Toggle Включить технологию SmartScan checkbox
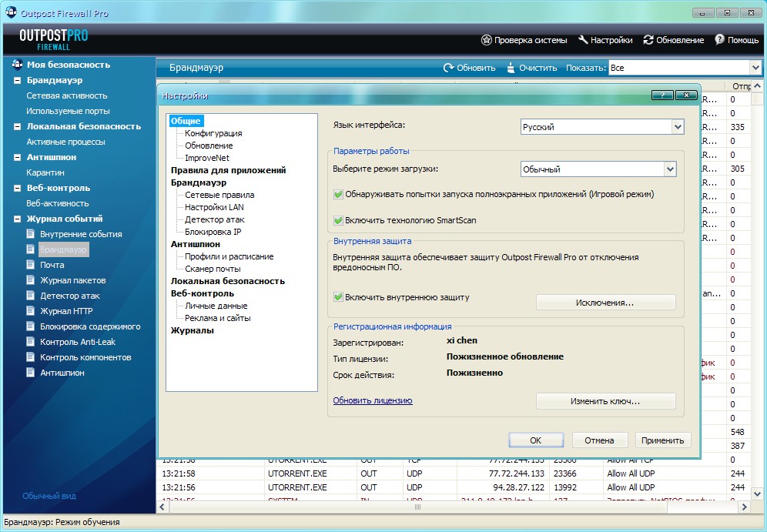The height and width of the screenshot is (532, 767). click(x=338, y=220)
